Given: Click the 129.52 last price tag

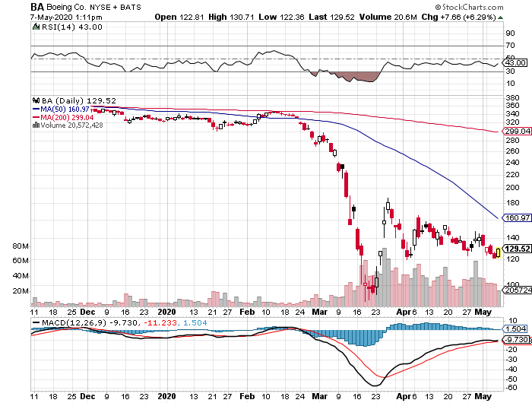Looking at the screenshot, I should tap(515, 249).
